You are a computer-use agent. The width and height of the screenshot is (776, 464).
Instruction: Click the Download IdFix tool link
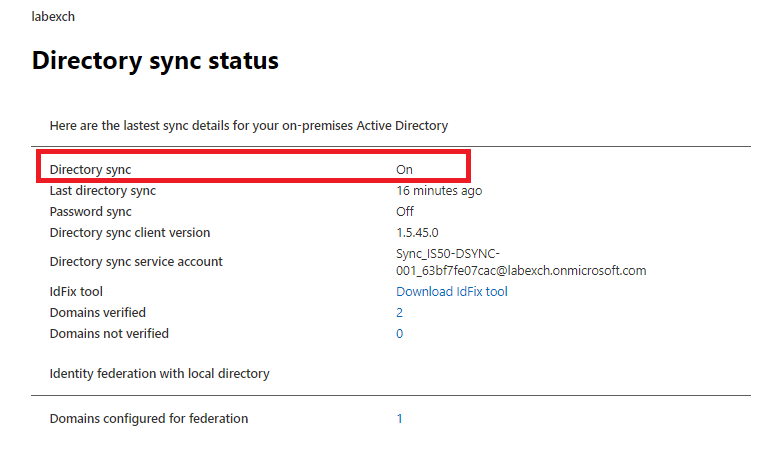(451, 292)
